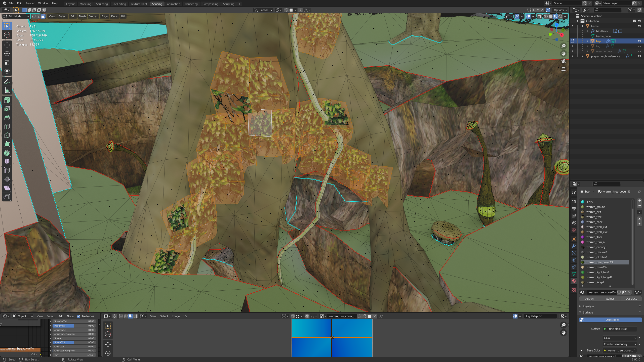Click the Principled BSDF surface shader field
This screenshot has width=644, height=362.
(x=620, y=329)
